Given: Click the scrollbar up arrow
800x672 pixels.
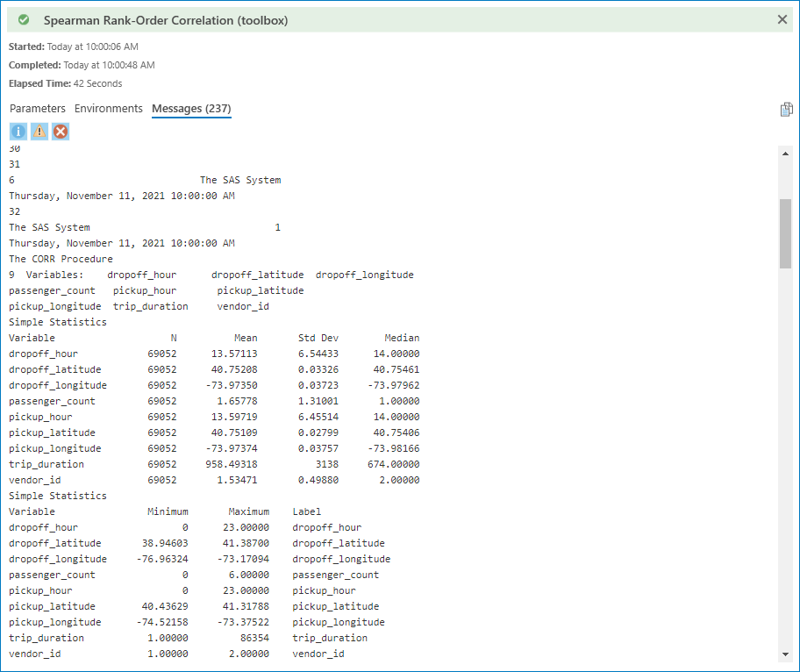Looking at the screenshot, I should point(786,154).
